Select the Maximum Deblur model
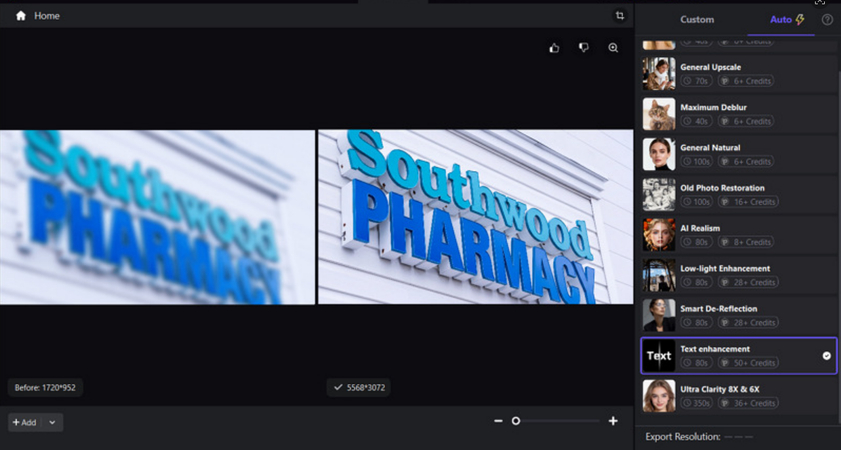This screenshot has width=841, height=450. 739,114
